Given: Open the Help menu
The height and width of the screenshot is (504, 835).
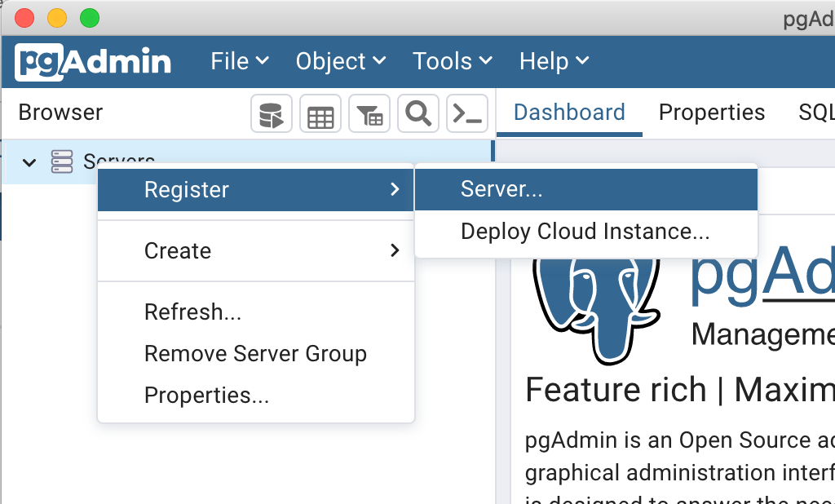Looking at the screenshot, I should 554,62.
